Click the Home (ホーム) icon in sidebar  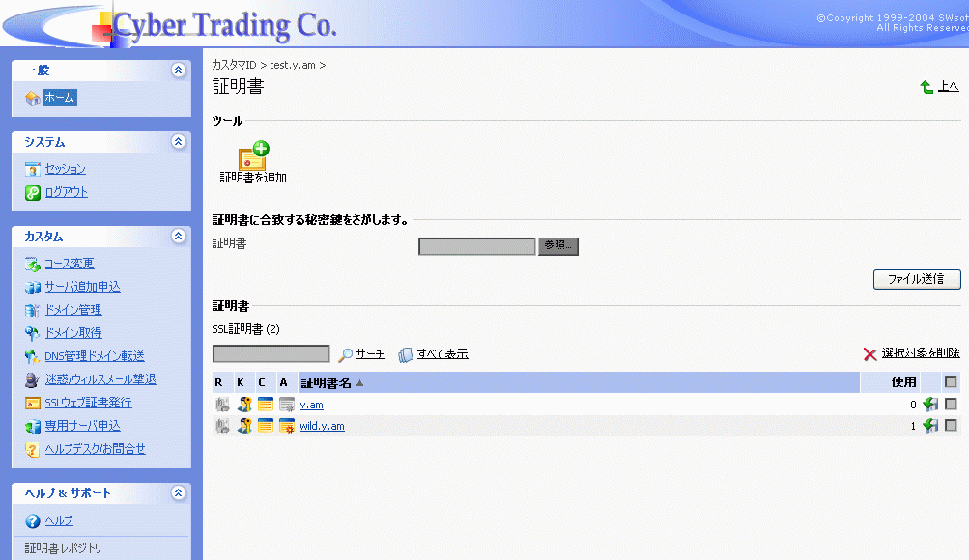(33, 98)
